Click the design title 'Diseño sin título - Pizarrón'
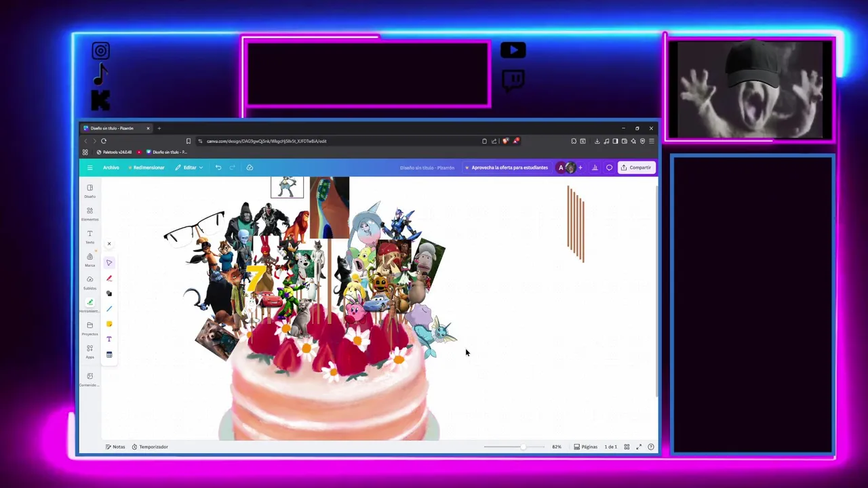Screen dimensions: 868x488 (x=427, y=167)
